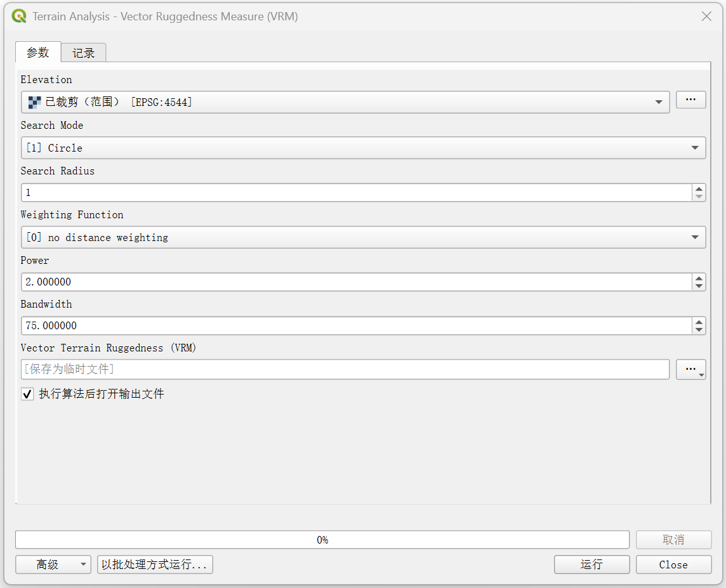Screen dimensions: 726x588
Task: Increase the Power value with up arrow
Action: tap(699, 278)
